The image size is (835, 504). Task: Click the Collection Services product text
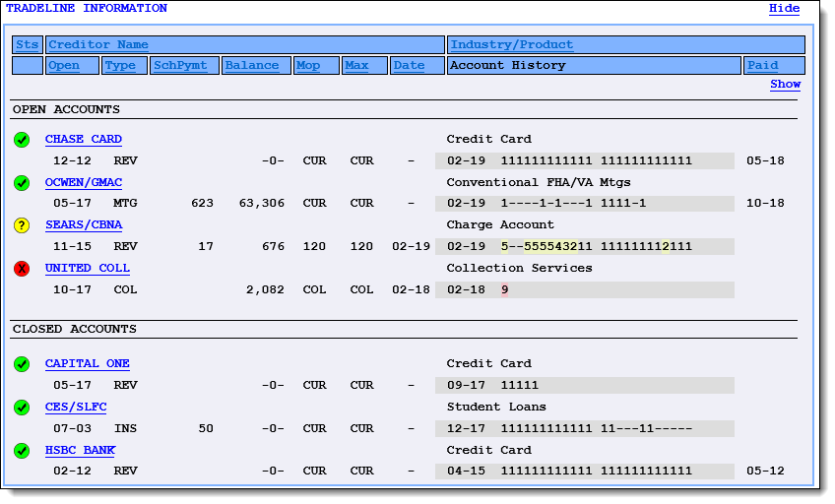coord(519,268)
